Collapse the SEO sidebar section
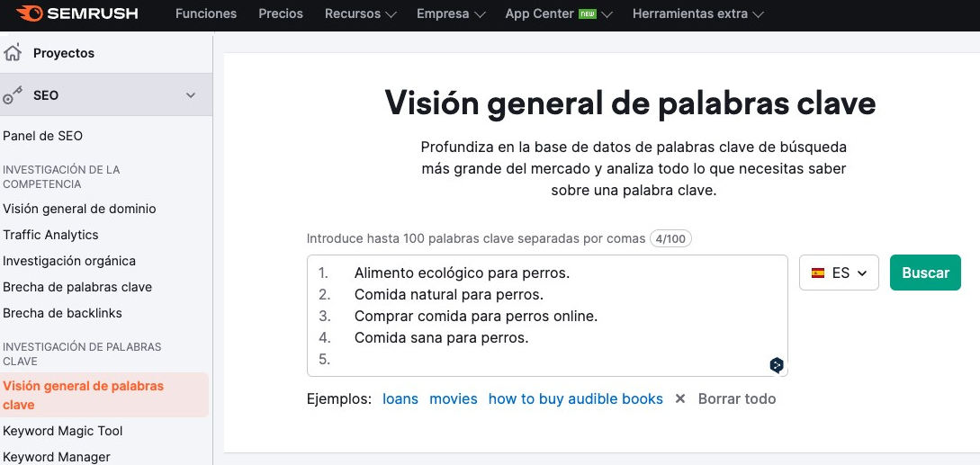Image resolution: width=980 pixels, height=465 pixels. pos(190,95)
